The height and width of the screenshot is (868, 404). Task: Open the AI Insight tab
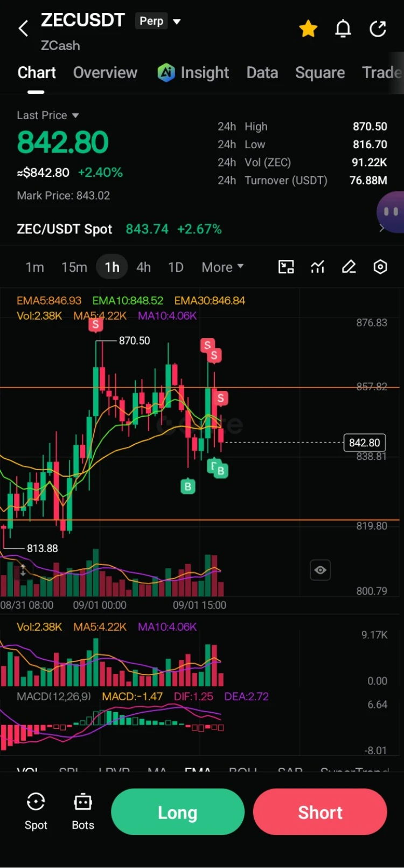[193, 73]
